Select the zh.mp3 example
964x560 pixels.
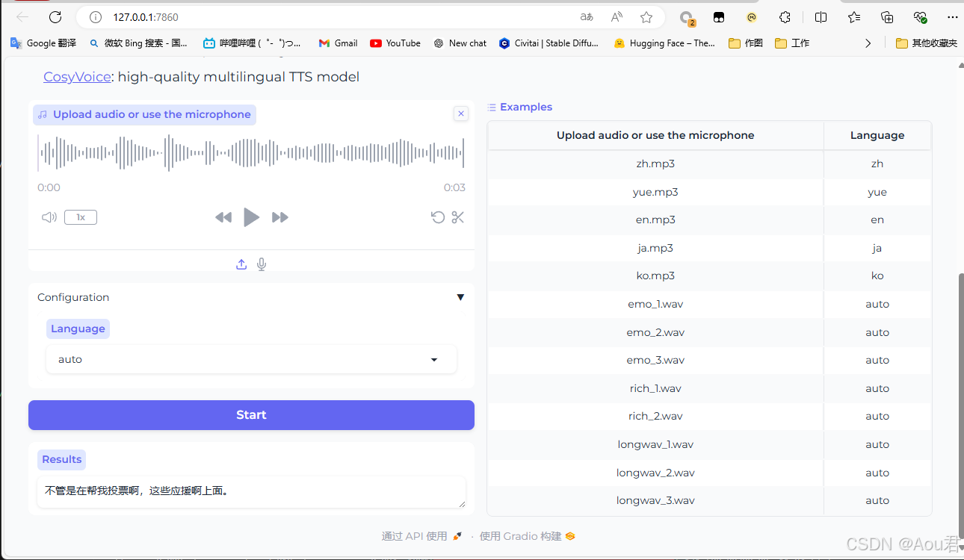(655, 164)
